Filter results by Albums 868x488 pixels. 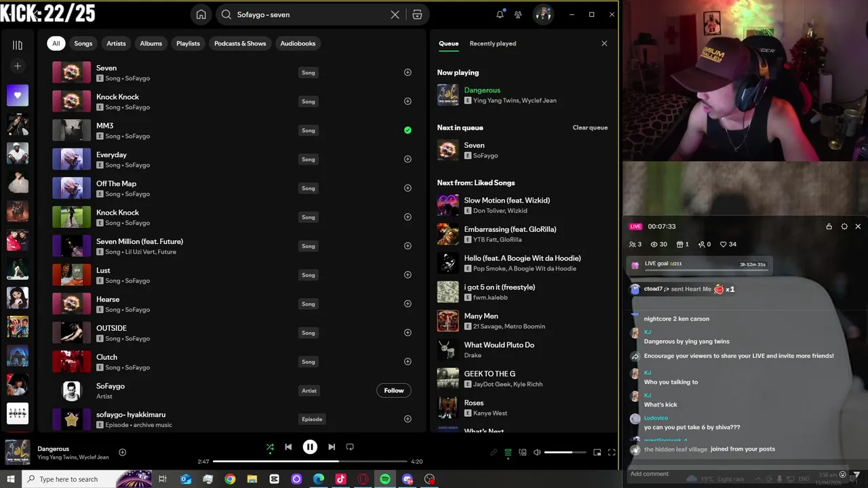[x=151, y=43]
